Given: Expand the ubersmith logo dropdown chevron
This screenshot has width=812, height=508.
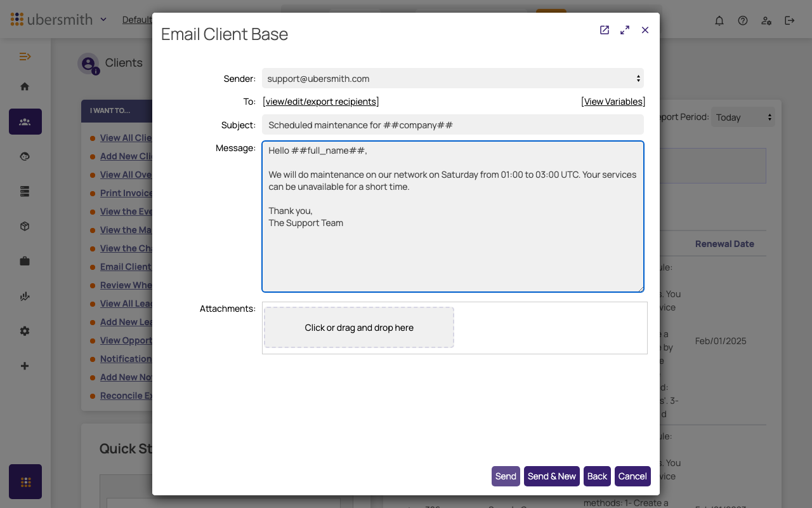Looking at the screenshot, I should 103,20.
